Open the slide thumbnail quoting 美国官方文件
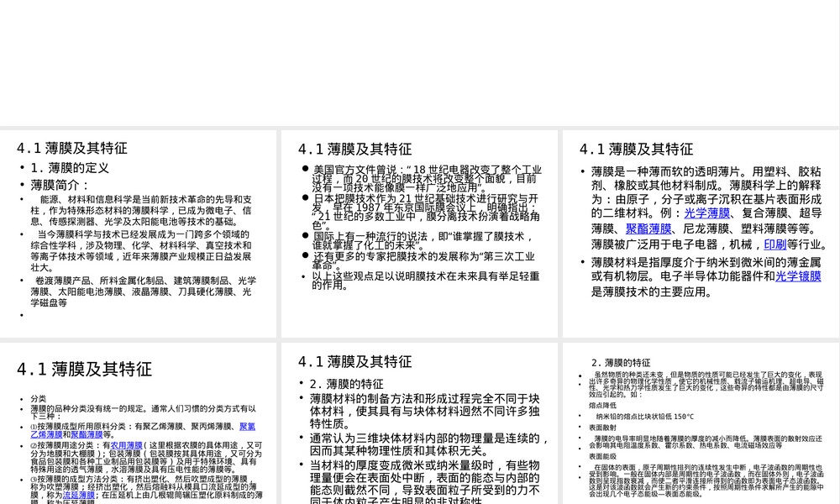 click(419, 234)
